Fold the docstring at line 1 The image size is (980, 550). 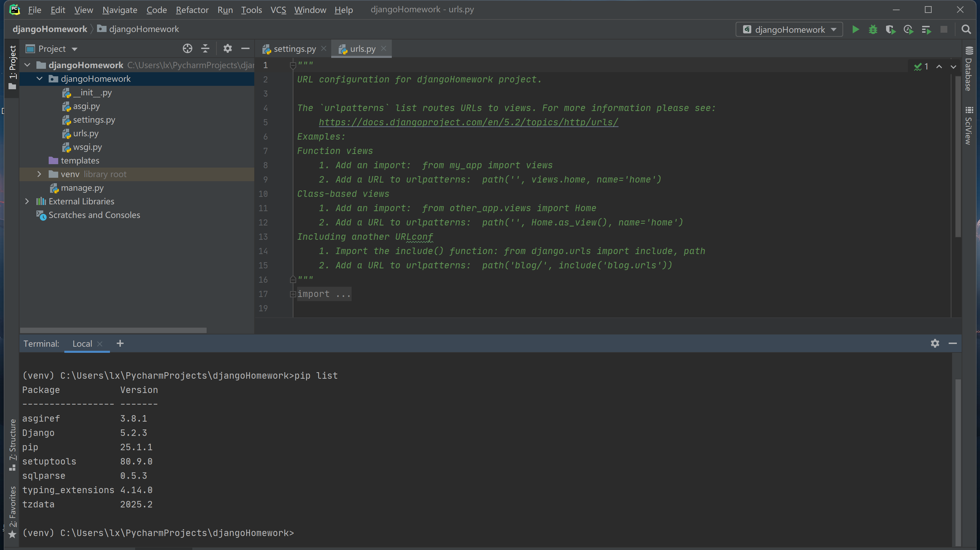pos(293,65)
